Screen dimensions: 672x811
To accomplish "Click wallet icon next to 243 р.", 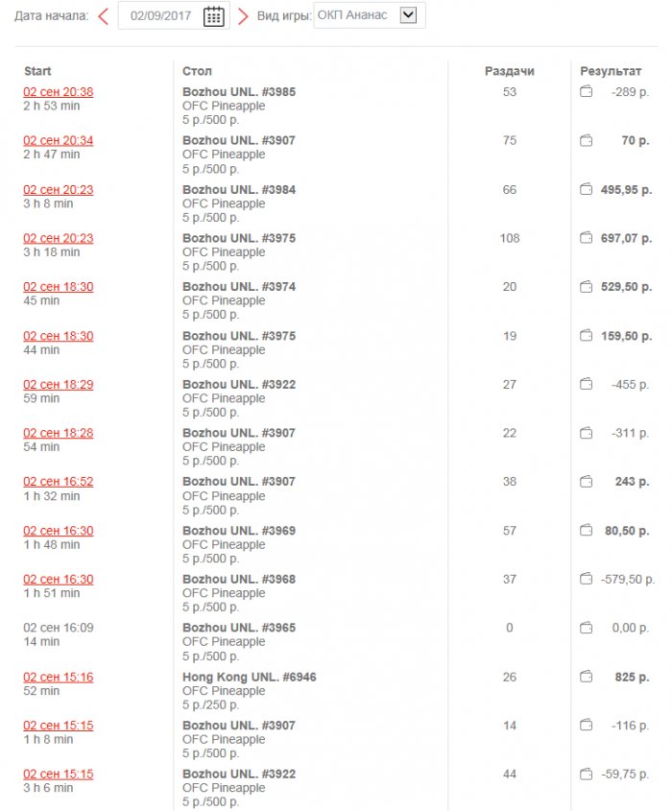I will tap(586, 482).
